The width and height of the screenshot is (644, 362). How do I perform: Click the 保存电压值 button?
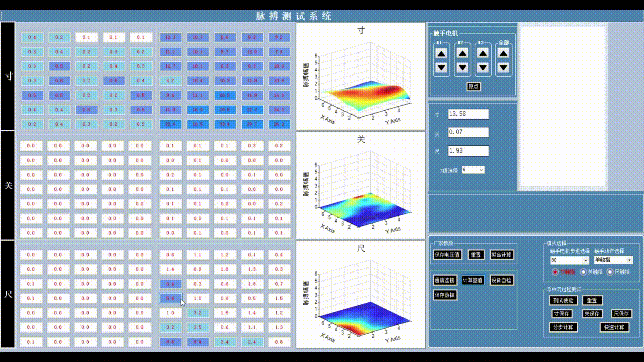447,255
